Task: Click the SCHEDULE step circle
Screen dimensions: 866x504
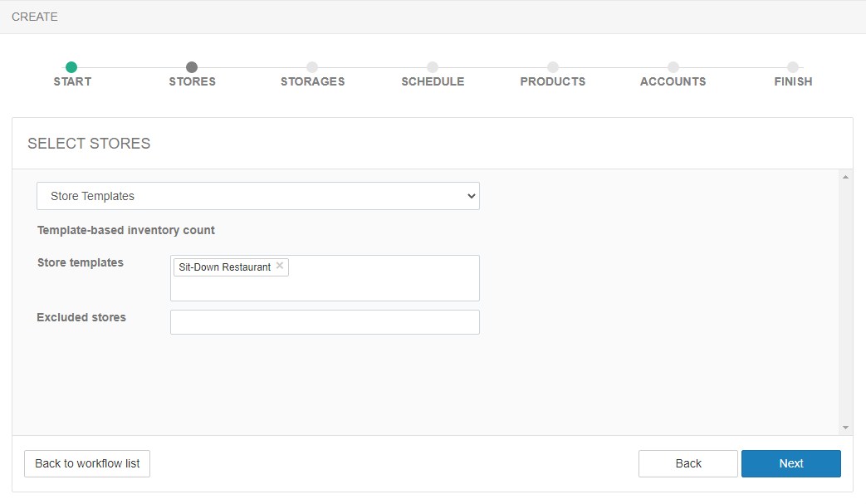Action: [x=433, y=67]
